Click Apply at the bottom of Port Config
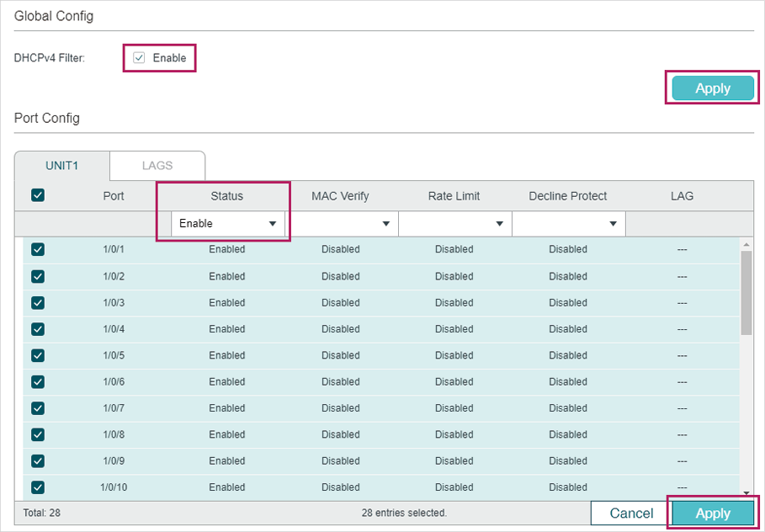 [712, 513]
